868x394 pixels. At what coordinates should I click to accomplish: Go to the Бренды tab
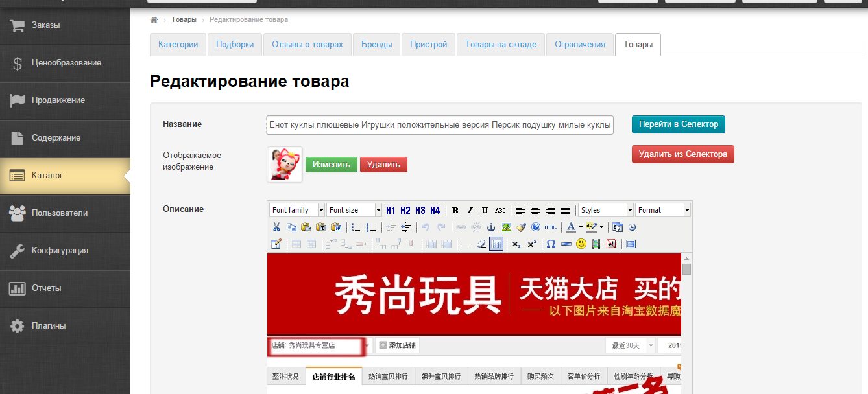[377, 45]
